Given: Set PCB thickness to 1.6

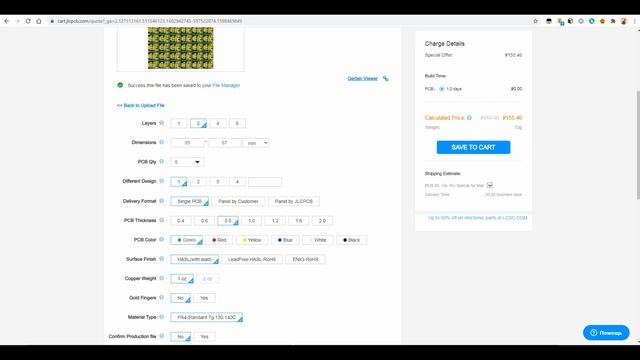Looking at the screenshot, I should click(x=299, y=221).
